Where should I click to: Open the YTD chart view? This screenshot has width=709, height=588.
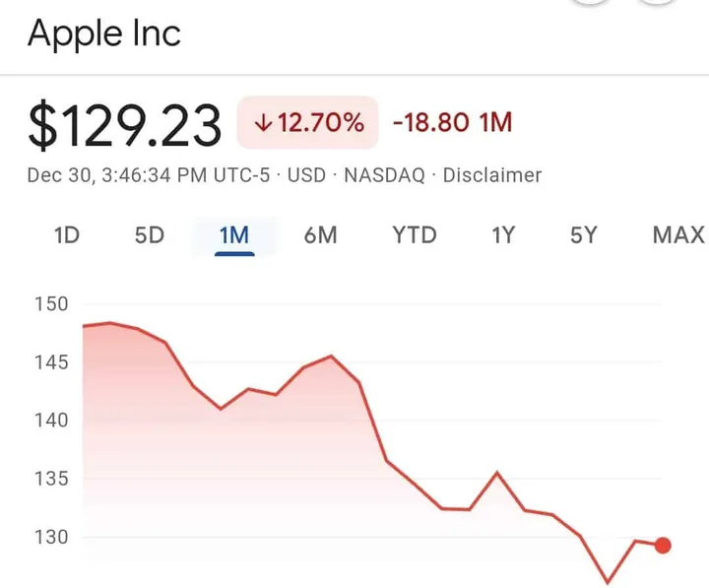pos(414,235)
